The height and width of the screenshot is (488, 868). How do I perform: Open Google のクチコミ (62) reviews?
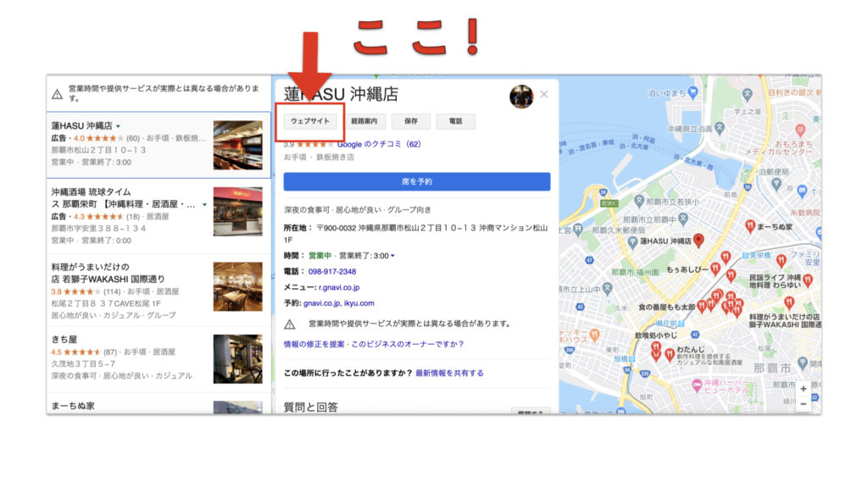click(x=379, y=144)
